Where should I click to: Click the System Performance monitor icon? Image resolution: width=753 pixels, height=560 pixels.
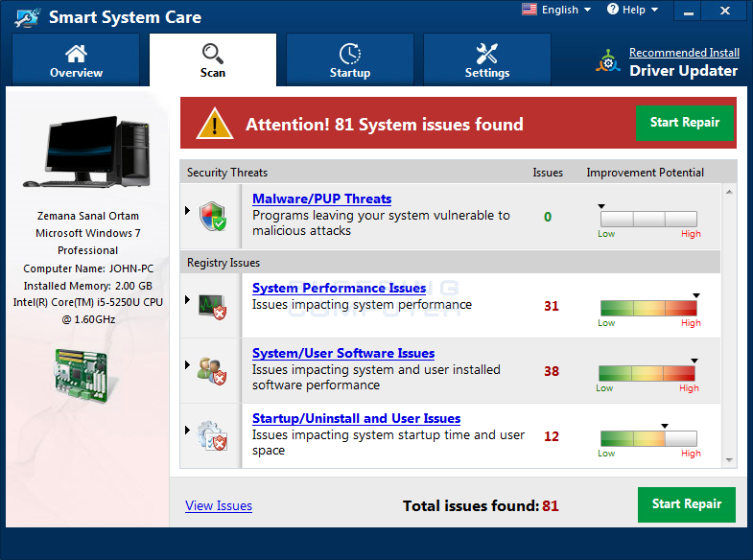213,307
